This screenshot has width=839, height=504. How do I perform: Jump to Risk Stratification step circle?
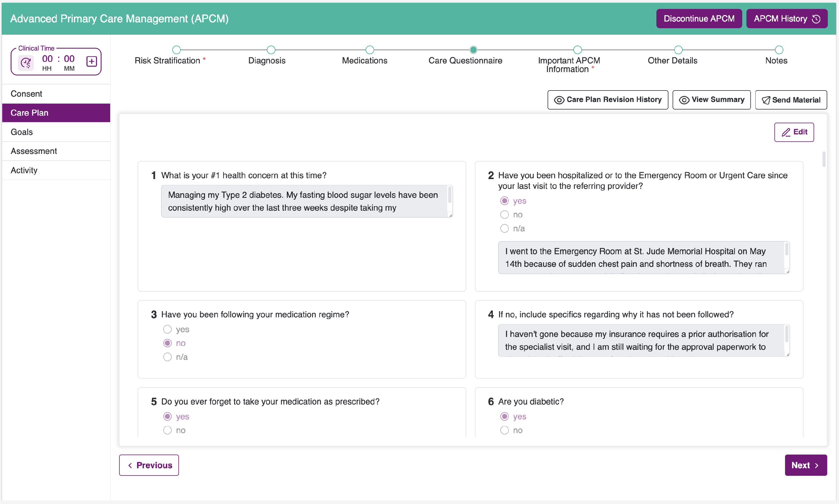(176, 50)
